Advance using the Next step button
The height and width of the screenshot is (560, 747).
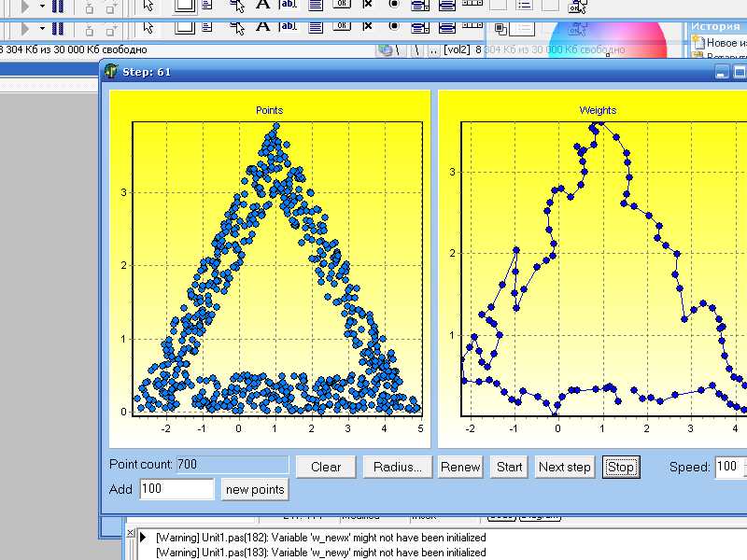click(x=564, y=467)
